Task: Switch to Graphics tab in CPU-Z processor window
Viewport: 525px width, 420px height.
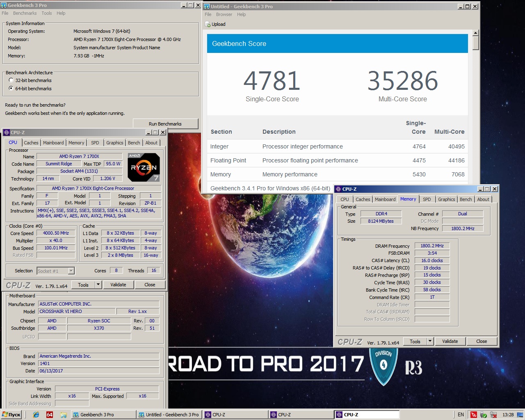Action: [114, 143]
